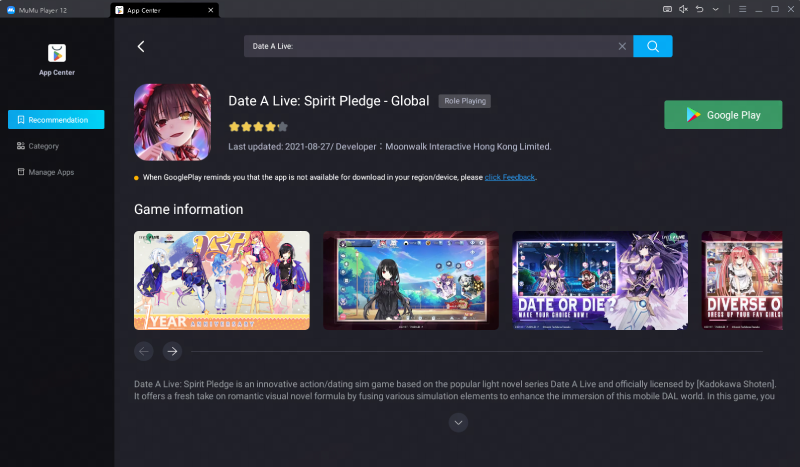This screenshot has width=800, height=467.
Task: Open Recommendation in the sidebar
Action: (56, 119)
